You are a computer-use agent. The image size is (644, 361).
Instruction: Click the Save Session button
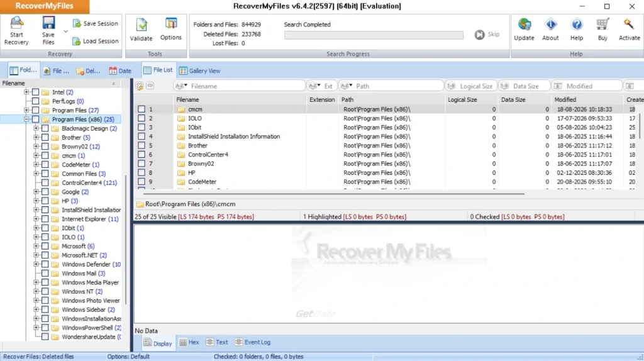coord(96,23)
